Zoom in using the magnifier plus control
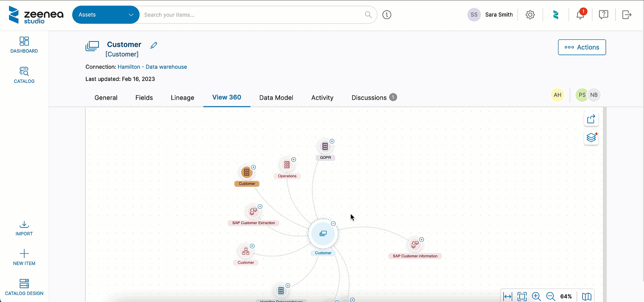Viewport: 644px width, 302px height. point(536,296)
